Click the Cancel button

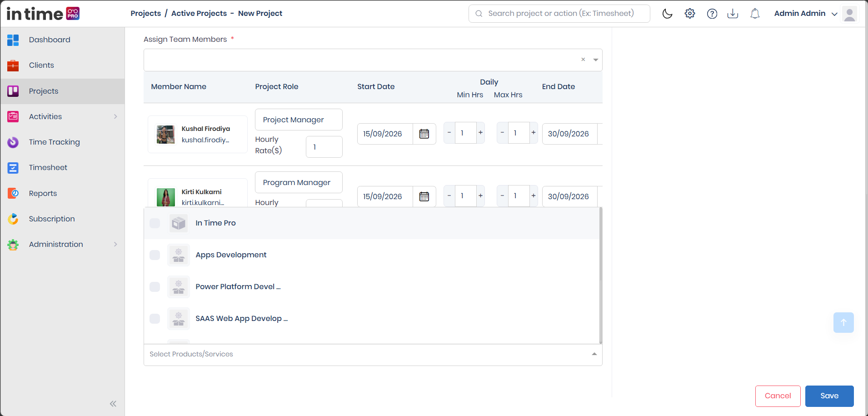[778, 396]
